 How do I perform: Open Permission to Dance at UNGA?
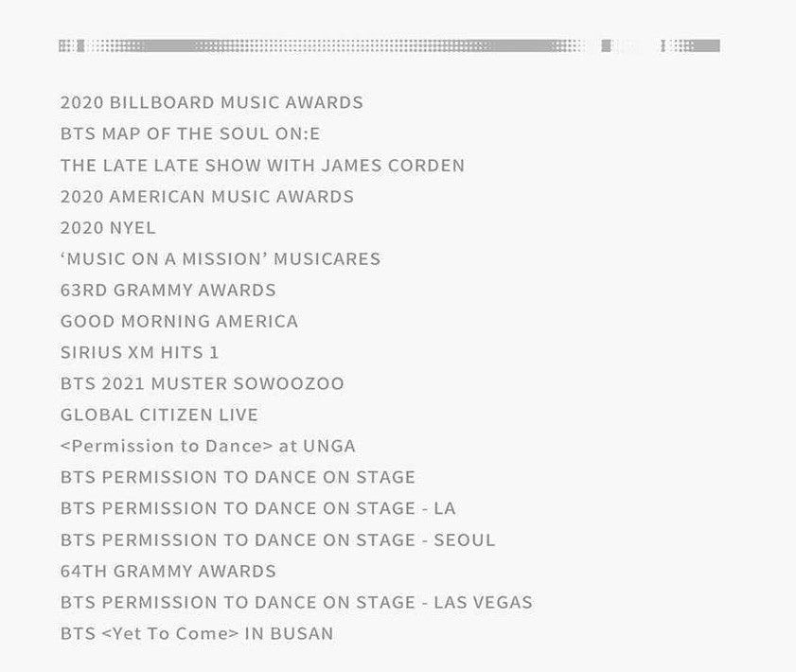click(208, 446)
